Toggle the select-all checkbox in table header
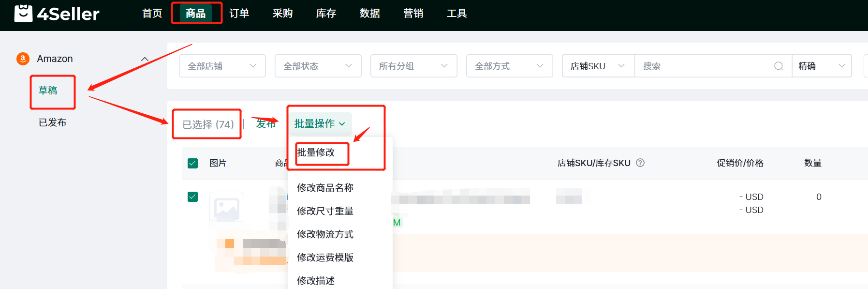The height and width of the screenshot is (289, 868). coord(192,163)
